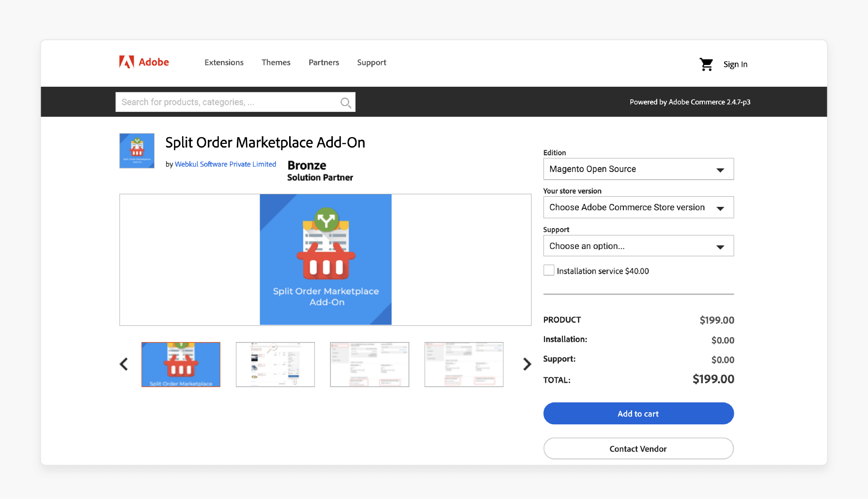
Task: Click the Split Order product icon beside title
Action: click(x=137, y=151)
